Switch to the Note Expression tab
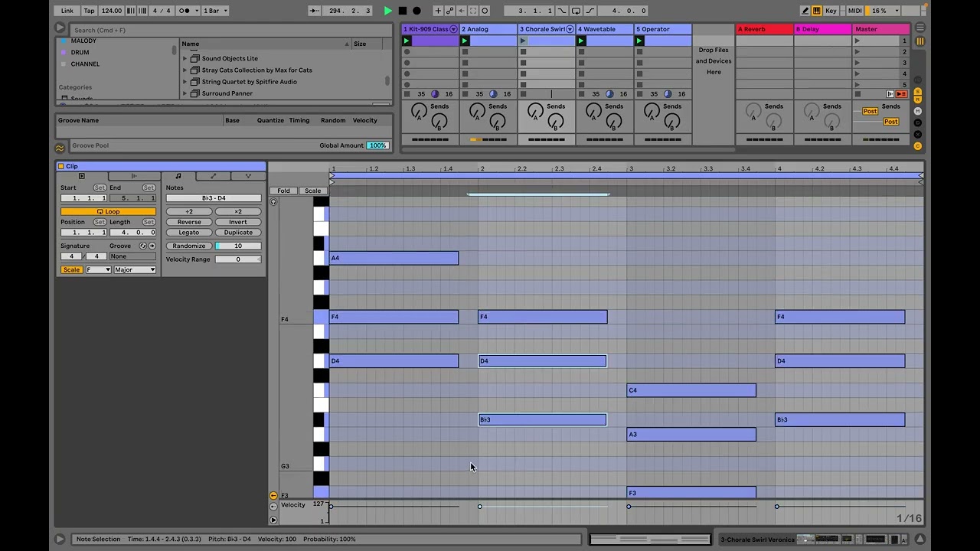This screenshot has width=980, height=551. [248, 176]
